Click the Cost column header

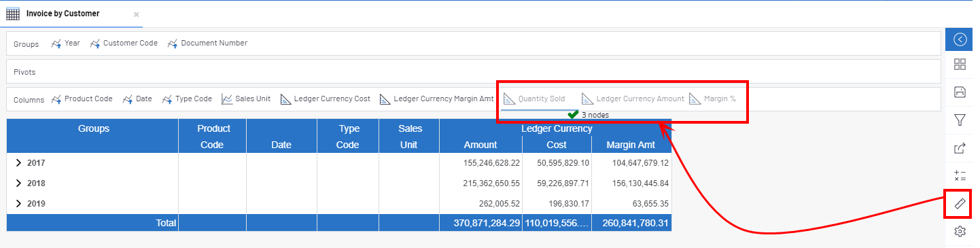[x=557, y=145]
